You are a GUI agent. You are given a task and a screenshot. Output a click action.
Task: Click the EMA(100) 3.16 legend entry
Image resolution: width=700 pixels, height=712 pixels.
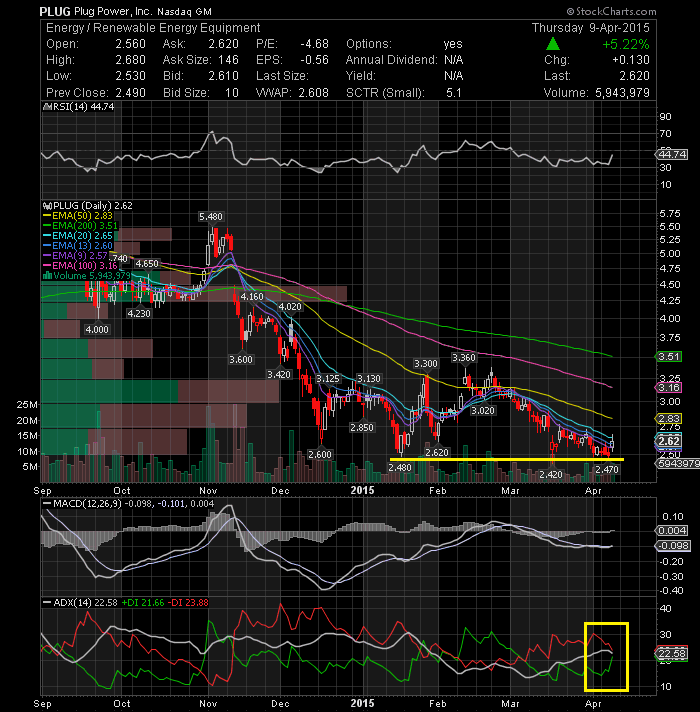[81, 266]
